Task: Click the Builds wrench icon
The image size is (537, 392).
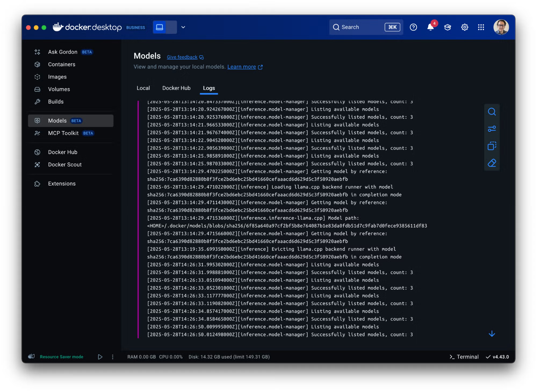Action: (37, 102)
